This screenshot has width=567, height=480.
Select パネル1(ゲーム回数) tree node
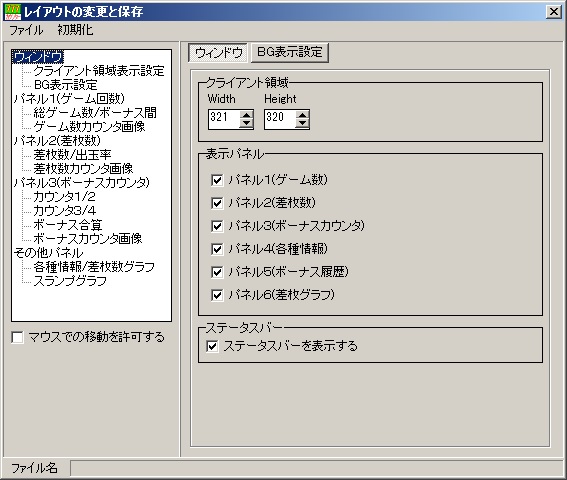[69, 99]
